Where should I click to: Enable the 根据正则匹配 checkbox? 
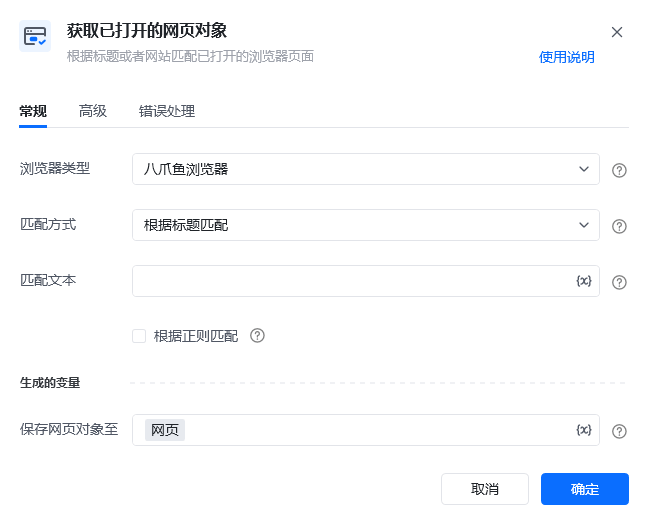(139, 336)
